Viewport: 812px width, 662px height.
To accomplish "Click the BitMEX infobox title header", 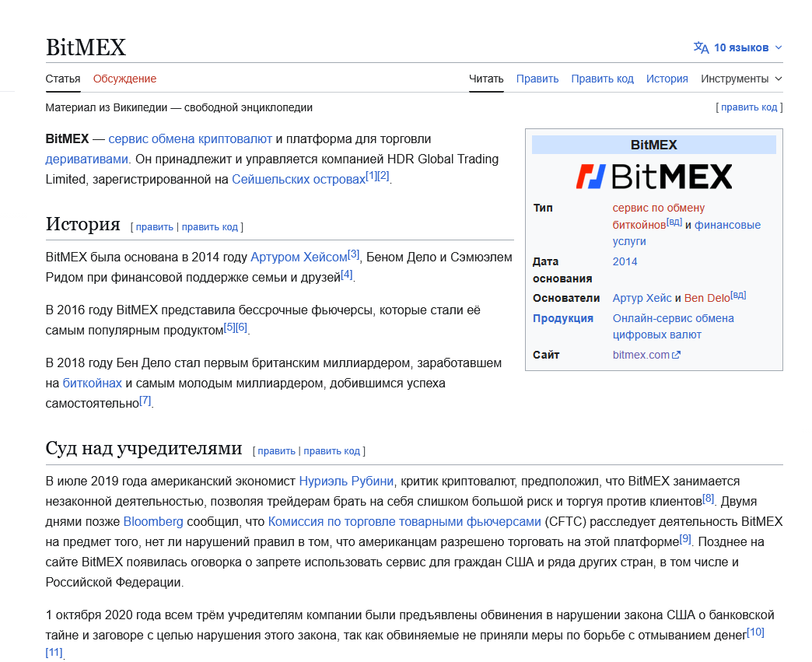I will [653, 145].
